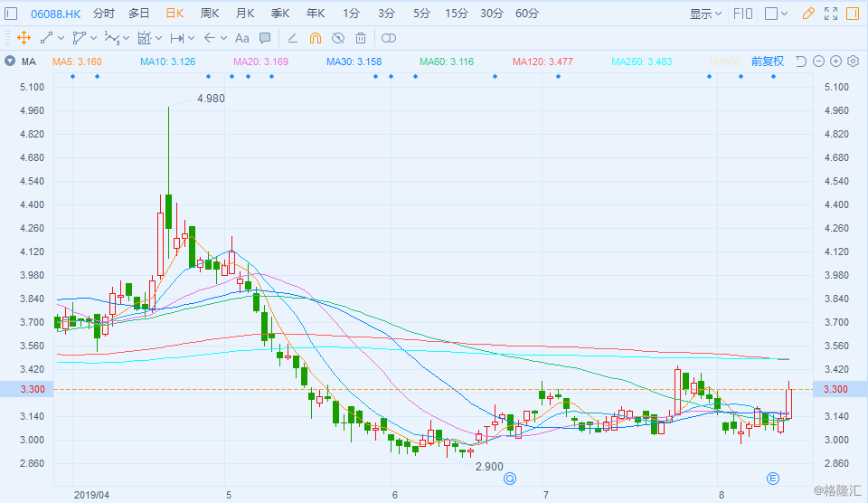Enter fullscreen chart mode
This screenshot has width=868, height=503.
pos(831,14)
